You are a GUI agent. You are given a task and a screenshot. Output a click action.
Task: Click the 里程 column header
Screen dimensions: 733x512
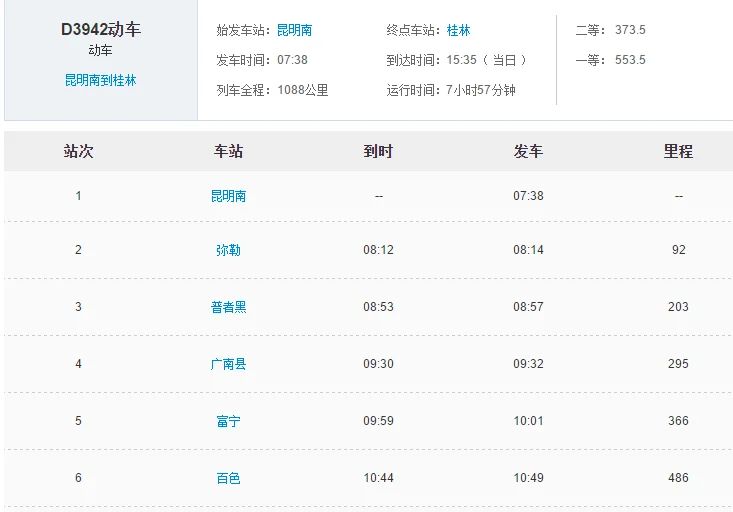pyautogui.click(x=678, y=151)
